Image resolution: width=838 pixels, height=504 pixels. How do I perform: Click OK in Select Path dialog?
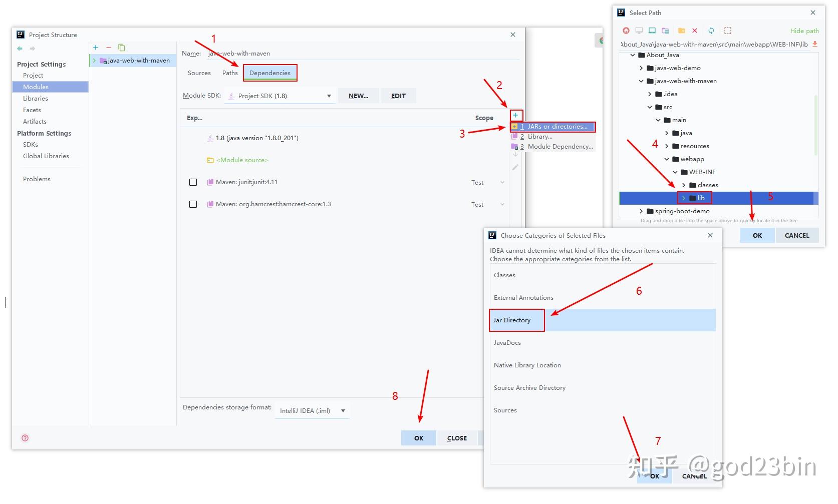[x=757, y=235]
